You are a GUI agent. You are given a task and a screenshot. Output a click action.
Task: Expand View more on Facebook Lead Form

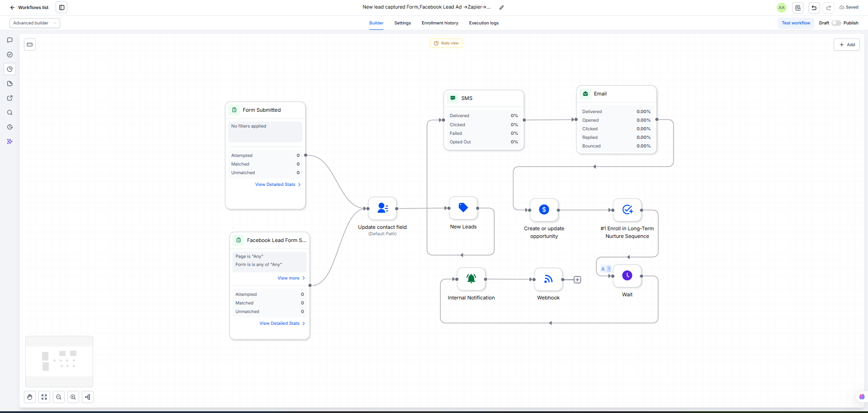[x=291, y=278]
